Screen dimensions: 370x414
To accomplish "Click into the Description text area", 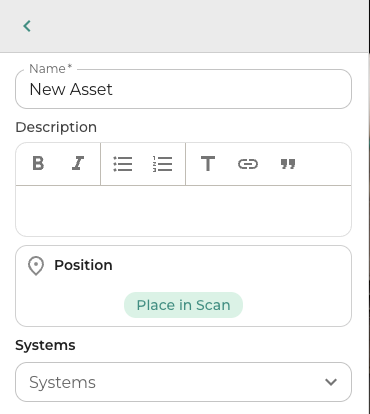I will point(183,211).
